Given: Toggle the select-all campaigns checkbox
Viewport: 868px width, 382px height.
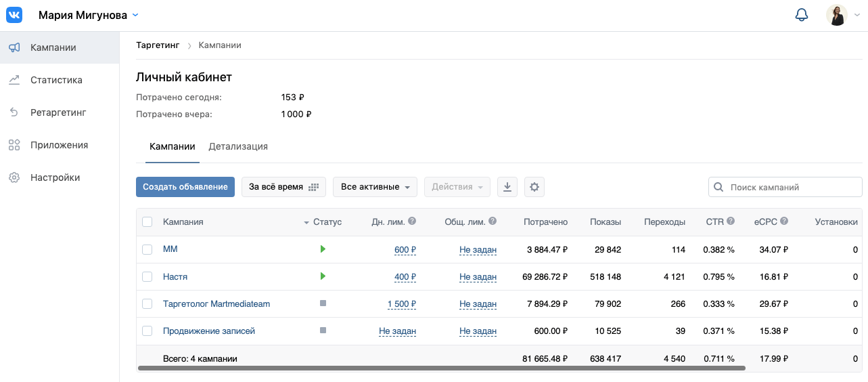Looking at the screenshot, I should (147, 221).
